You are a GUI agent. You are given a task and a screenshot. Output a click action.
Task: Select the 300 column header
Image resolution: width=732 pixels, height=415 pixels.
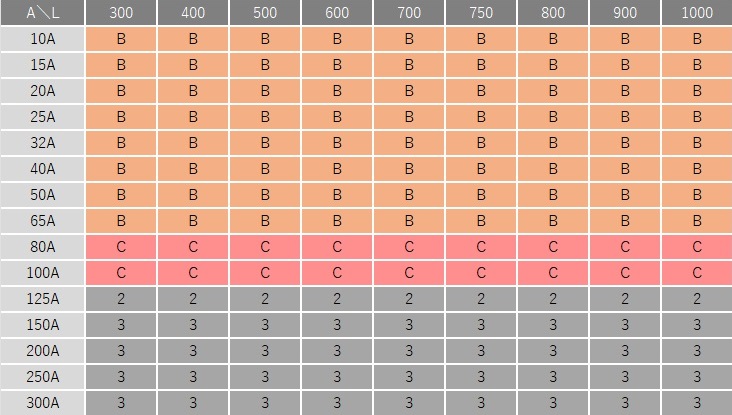121,14
